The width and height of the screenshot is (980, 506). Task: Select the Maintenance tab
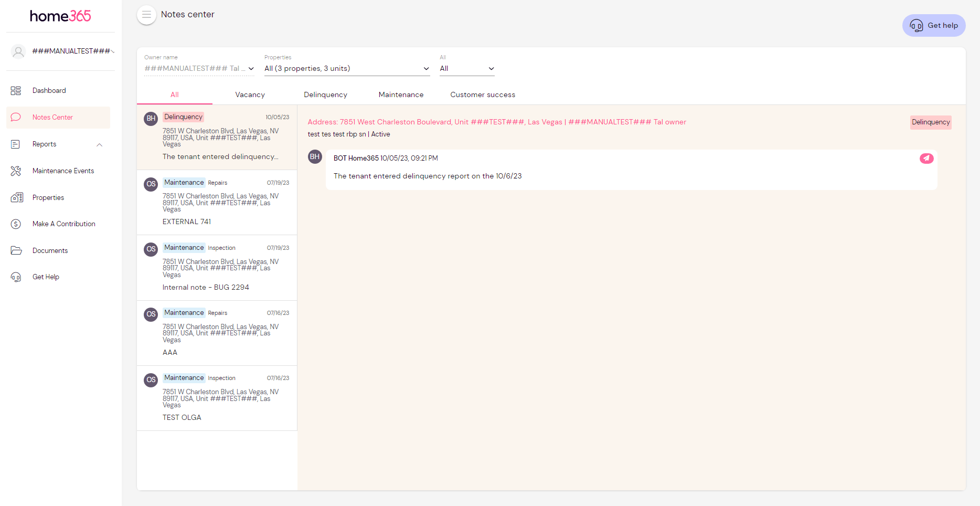tap(401, 95)
